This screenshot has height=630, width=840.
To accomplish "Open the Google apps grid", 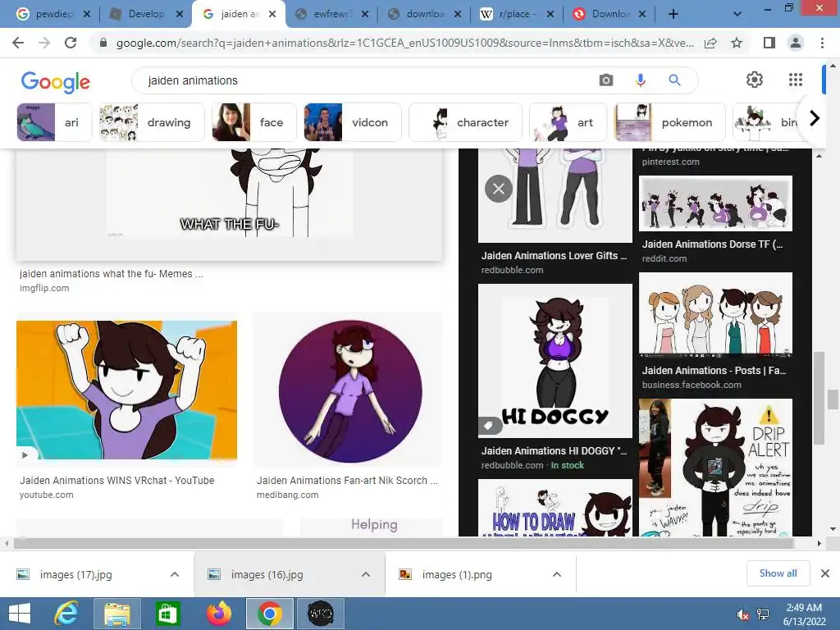I will tap(796, 80).
